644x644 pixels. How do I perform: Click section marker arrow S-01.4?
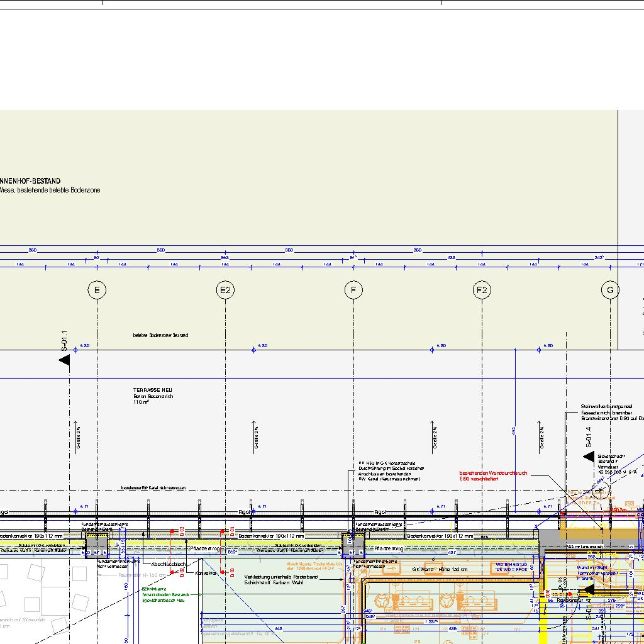(x=589, y=456)
